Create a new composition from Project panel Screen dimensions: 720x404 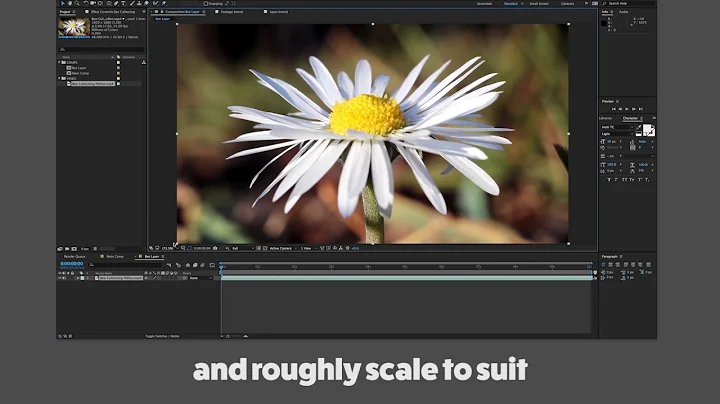pyautogui.click(x=74, y=249)
